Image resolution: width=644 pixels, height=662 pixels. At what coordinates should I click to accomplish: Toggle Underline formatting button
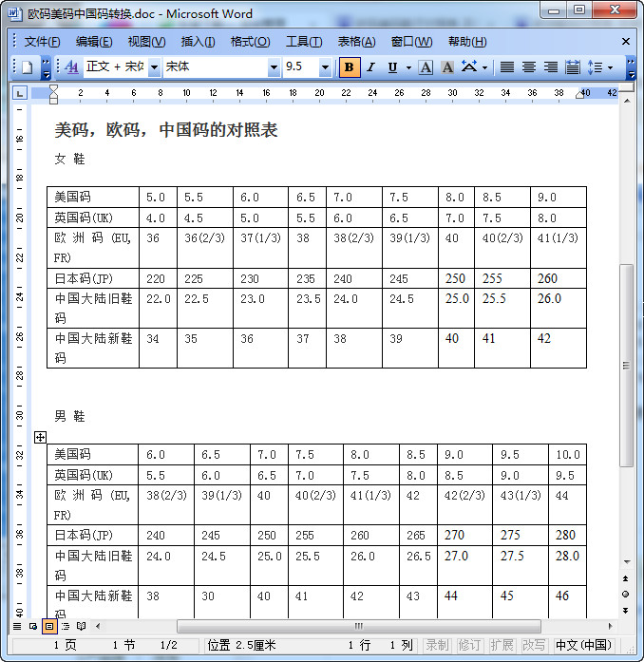pyautogui.click(x=392, y=67)
